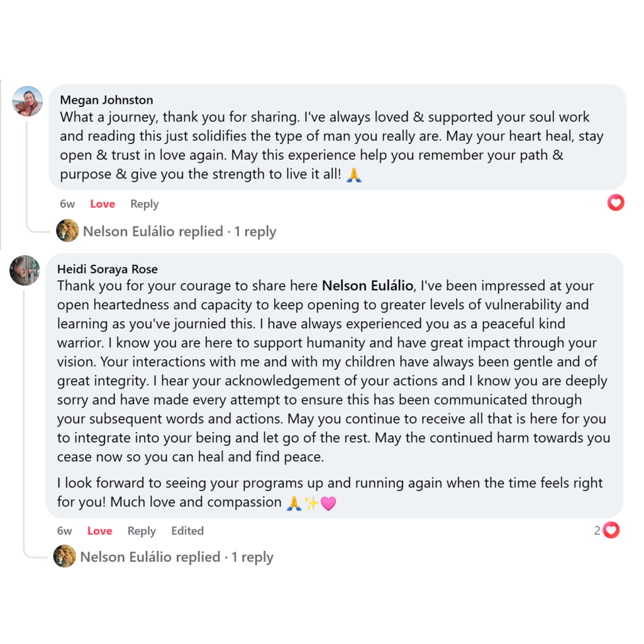The width and height of the screenshot is (644, 644).
Task: Open the Megan Johnston name link
Action: coord(106,100)
